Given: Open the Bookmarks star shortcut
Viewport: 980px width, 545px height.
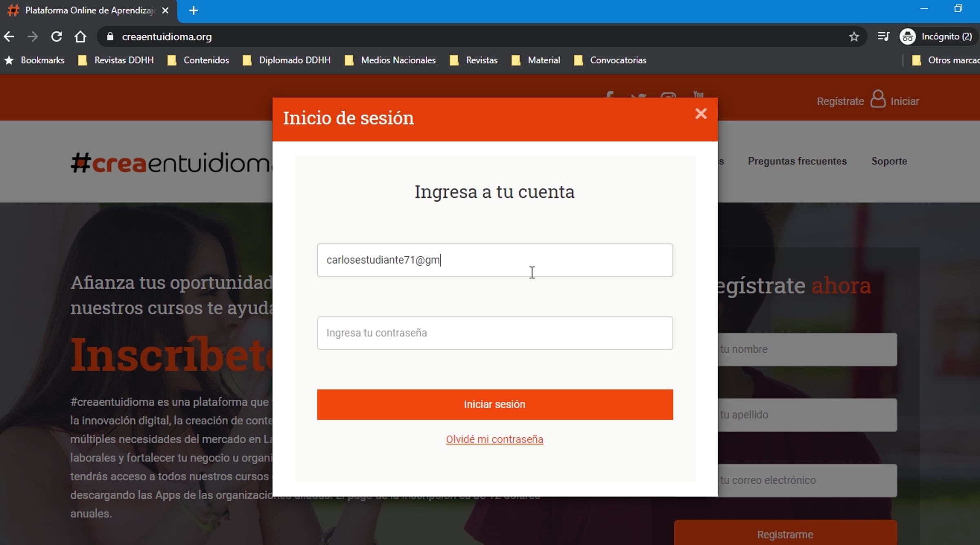Looking at the screenshot, I should pyautogui.click(x=34, y=60).
